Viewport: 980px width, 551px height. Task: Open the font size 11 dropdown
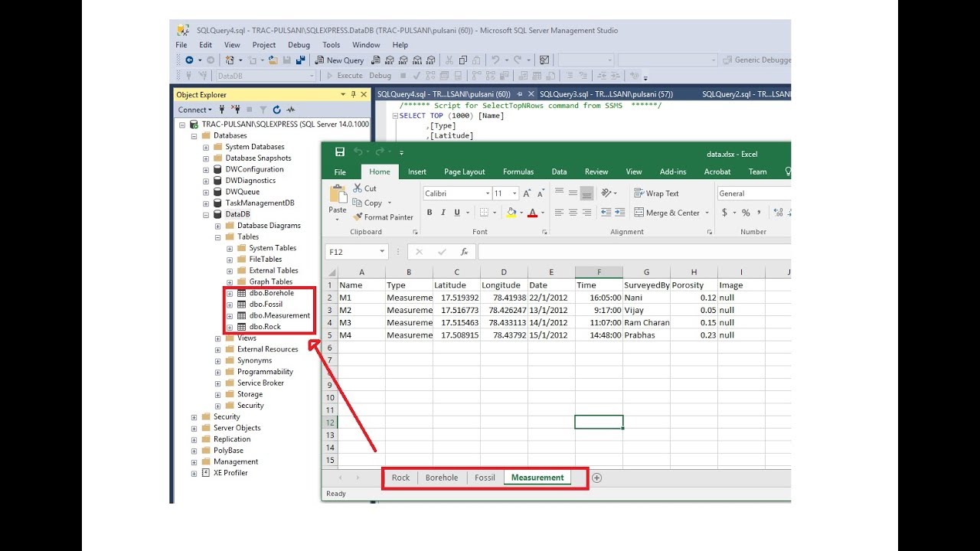click(515, 194)
